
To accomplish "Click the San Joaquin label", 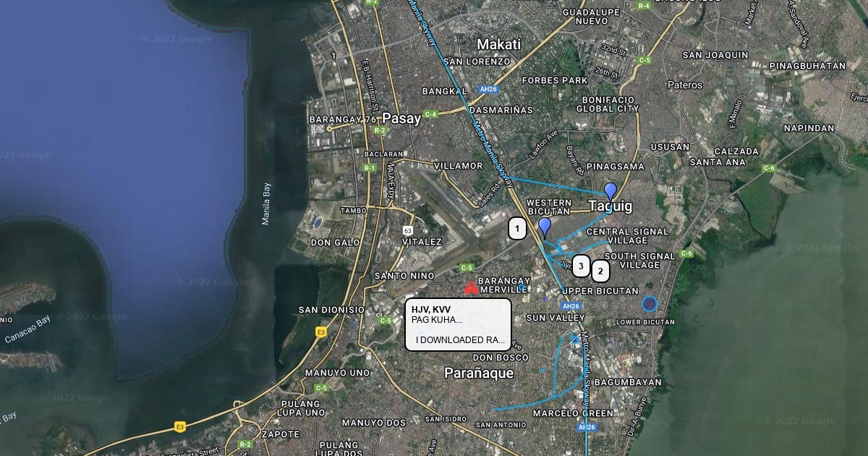I will point(715,55).
